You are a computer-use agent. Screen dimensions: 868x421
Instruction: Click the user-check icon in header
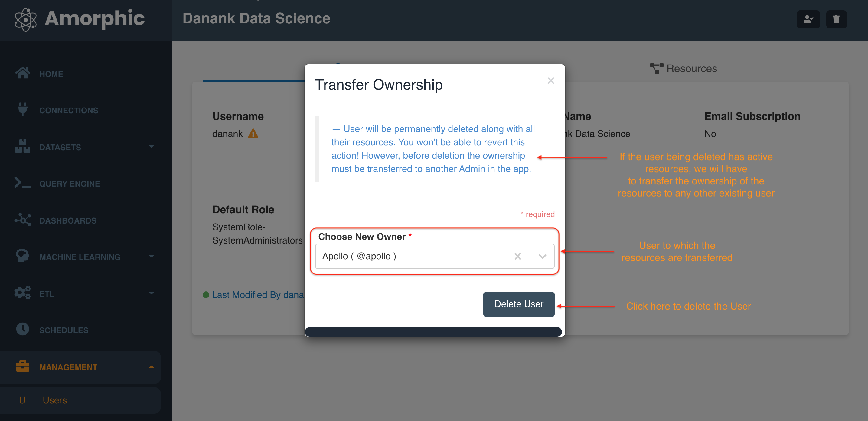coord(808,19)
